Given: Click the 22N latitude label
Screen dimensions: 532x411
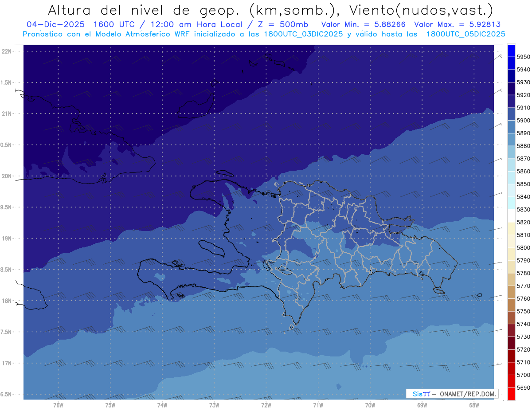Looking at the screenshot, I should click(x=7, y=51).
